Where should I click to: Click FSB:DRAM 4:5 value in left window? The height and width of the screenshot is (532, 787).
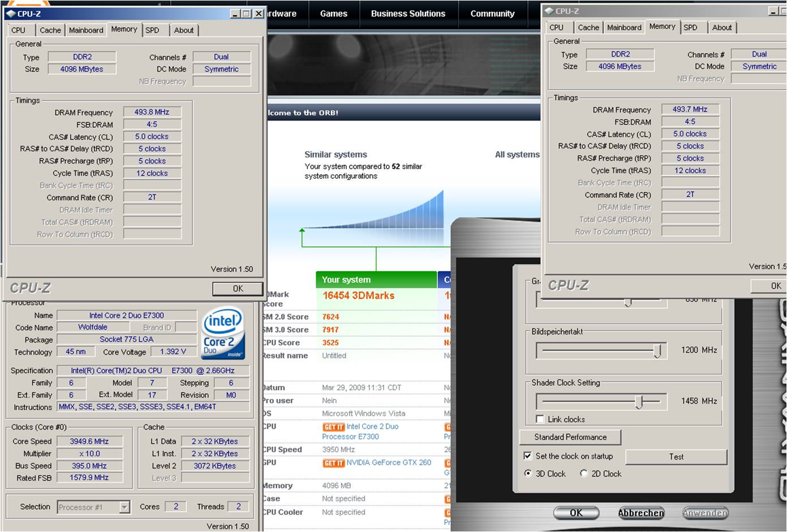152,125
